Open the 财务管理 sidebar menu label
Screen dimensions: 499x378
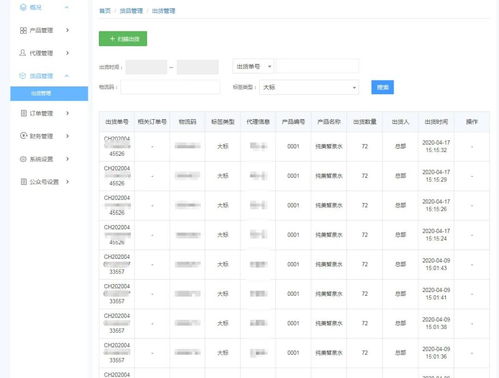tap(41, 136)
